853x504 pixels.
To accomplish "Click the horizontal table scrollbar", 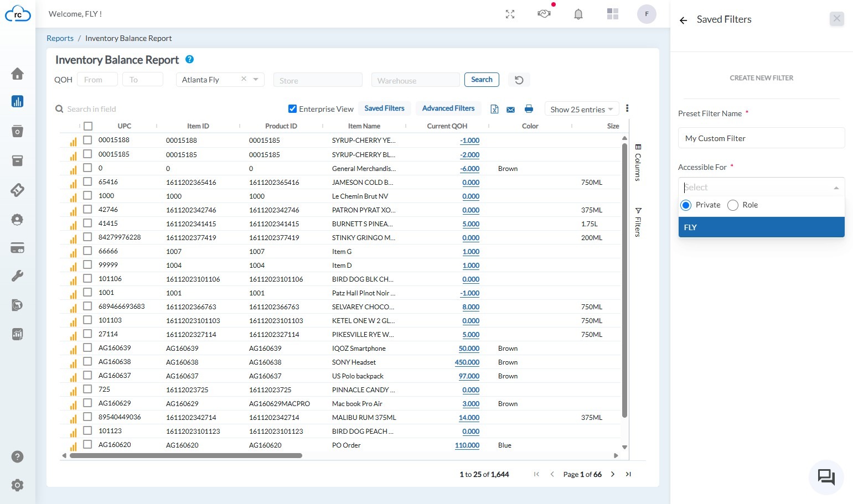I will pos(186,456).
